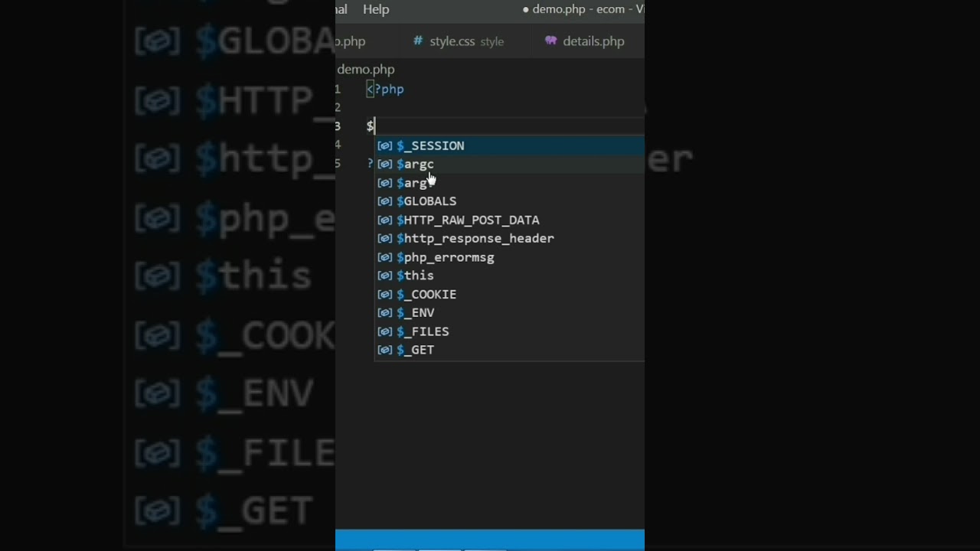Select the $php_errormsg suggestion
The height and width of the screenshot is (551, 980).
click(509, 257)
